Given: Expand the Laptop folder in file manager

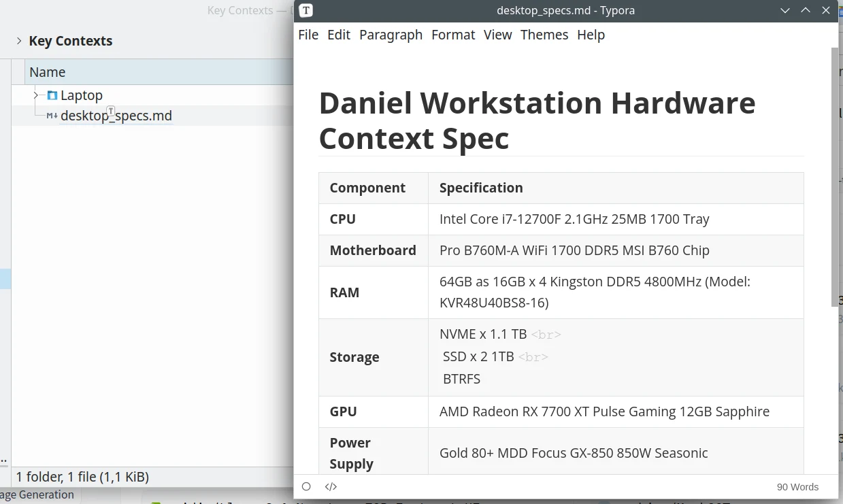Looking at the screenshot, I should coord(36,95).
